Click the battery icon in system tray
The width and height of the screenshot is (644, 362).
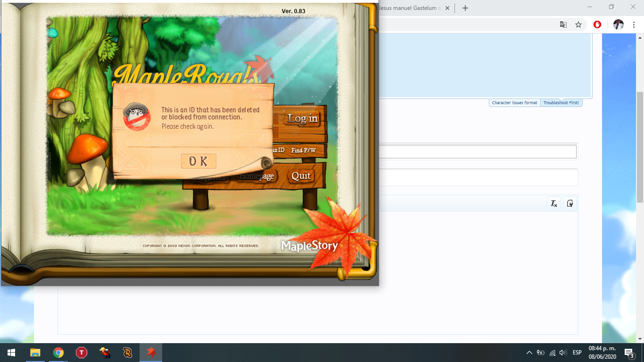(541, 353)
